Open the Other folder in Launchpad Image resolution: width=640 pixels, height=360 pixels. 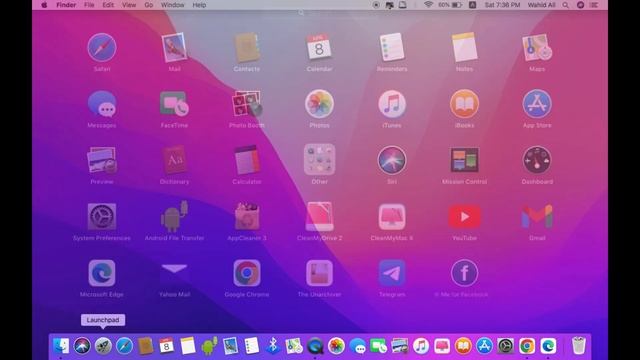(x=319, y=160)
